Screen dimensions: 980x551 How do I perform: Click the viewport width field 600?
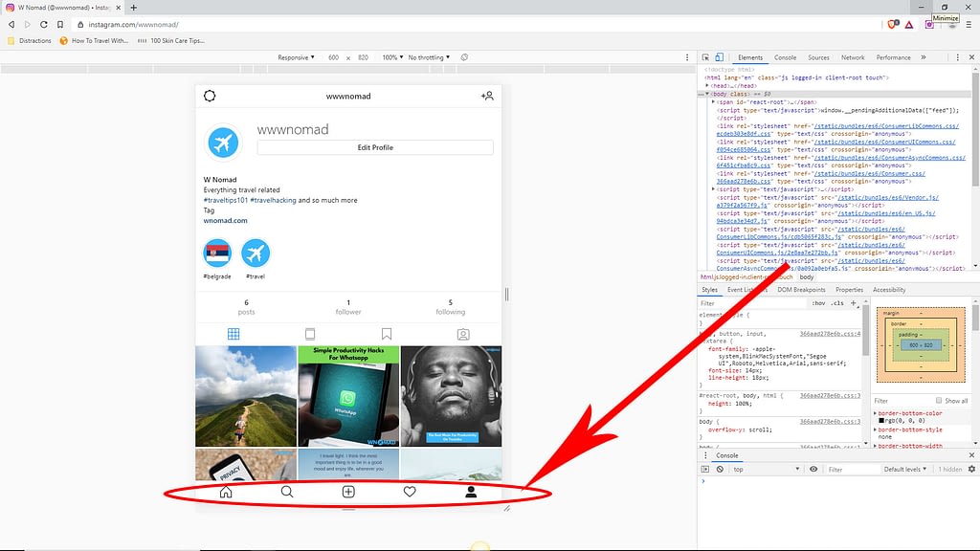coord(334,57)
